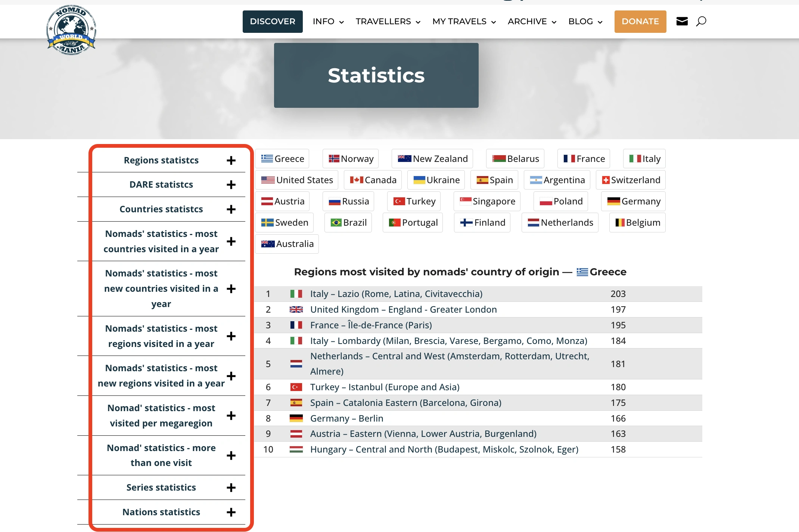This screenshot has height=532, width=799.
Task: Select the Norway country filter
Action: click(x=351, y=159)
